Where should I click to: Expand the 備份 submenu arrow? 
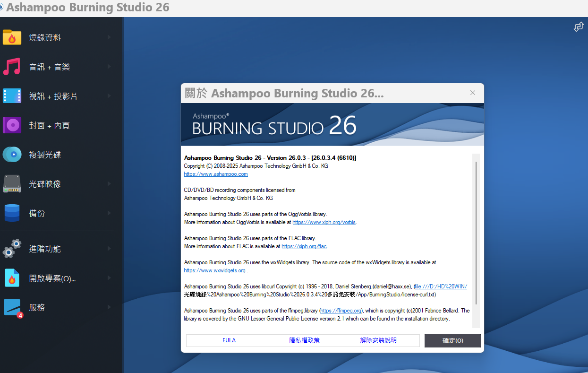(x=109, y=213)
